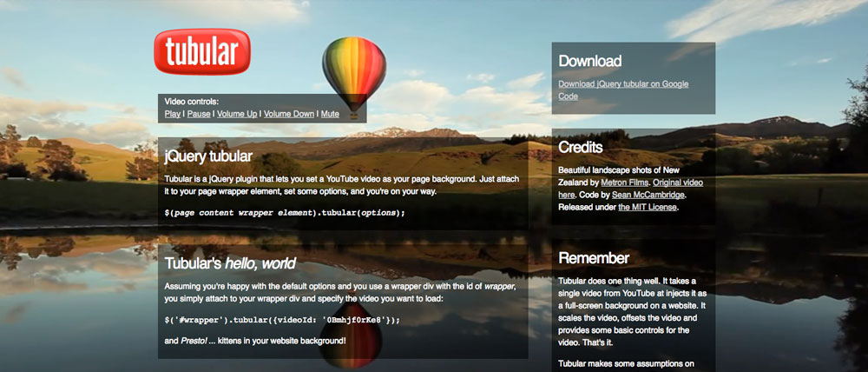The width and height of the screenshot is (868, 372).
Task: Click the Volume Up link
Action: (237, 114)
